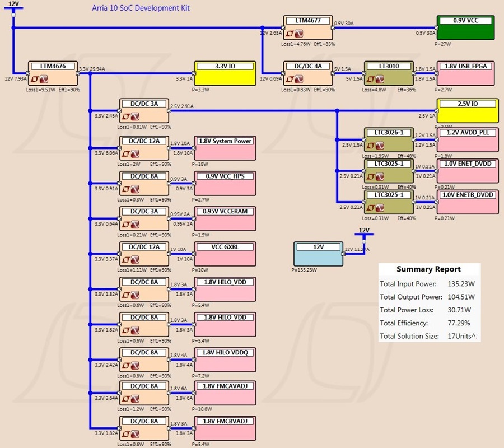Click the LTC3026-1 name field
Image resolution: width=504 pixels, height=448 pixels.
(389, 133)
